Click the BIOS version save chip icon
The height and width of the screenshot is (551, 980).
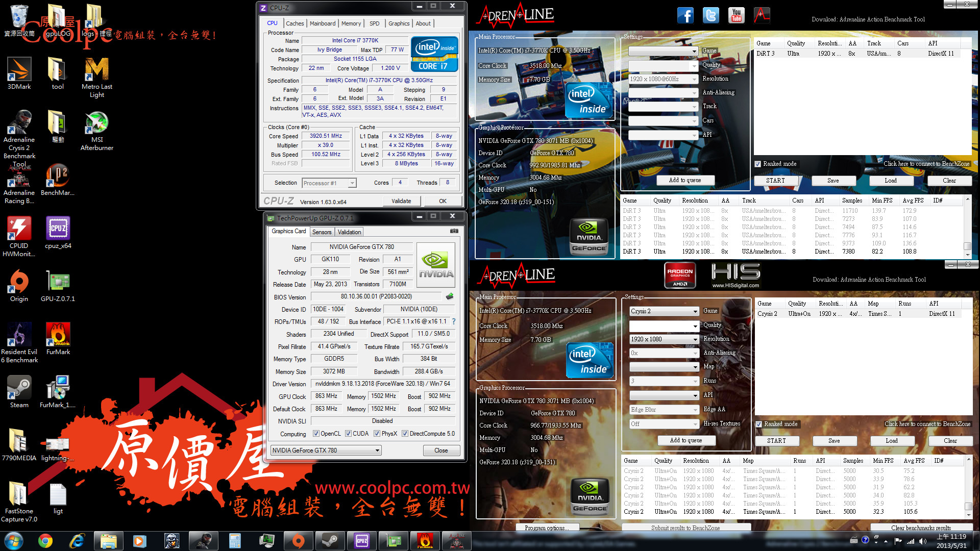pyautogui.click(x=450, y=296)
